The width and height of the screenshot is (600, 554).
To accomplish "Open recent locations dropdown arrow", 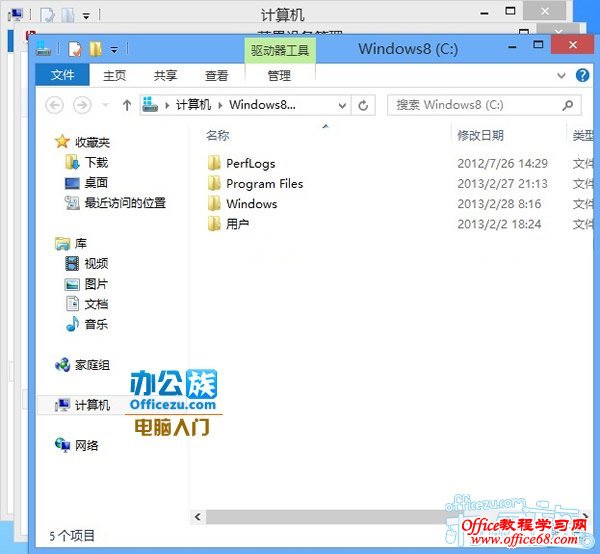I will (105, 105).
